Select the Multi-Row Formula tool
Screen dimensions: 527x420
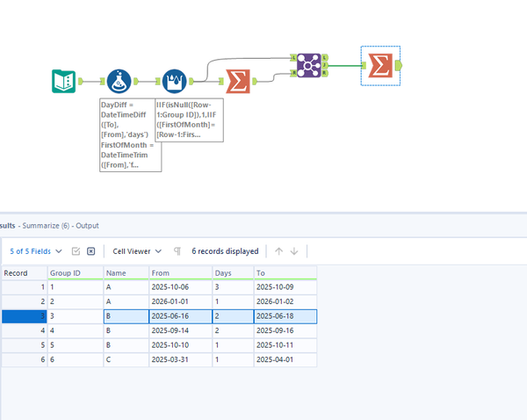[x=175, y=81]
